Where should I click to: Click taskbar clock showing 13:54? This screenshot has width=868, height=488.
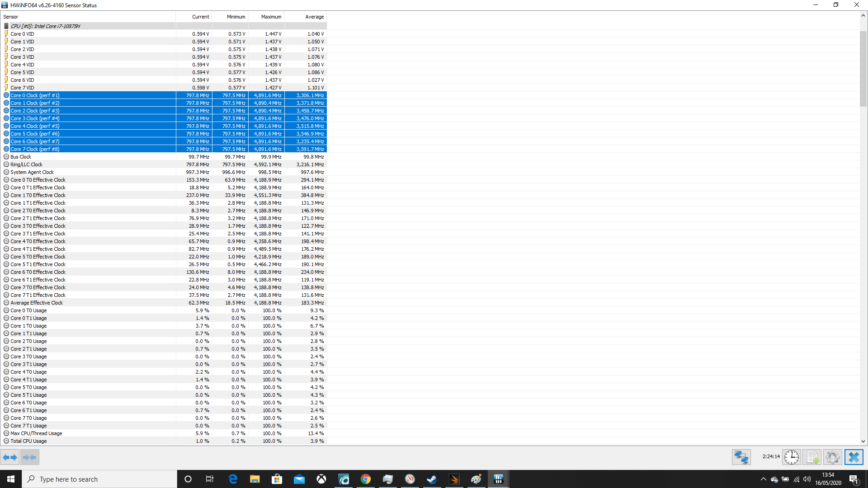[828, 479]
